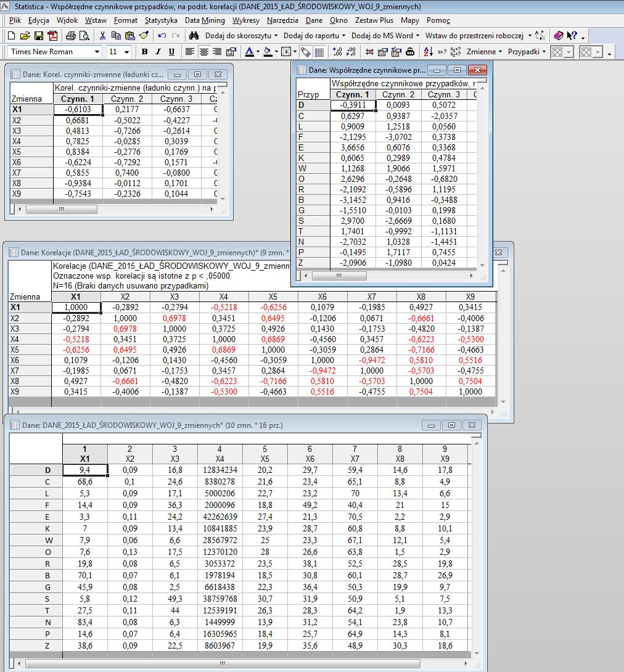
Task: Activate the context help pointer icon
Action: pos(572,36)
